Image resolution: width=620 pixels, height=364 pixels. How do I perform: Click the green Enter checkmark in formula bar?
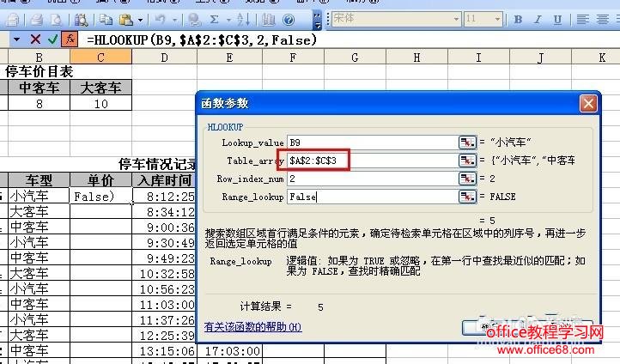point(52,39)
